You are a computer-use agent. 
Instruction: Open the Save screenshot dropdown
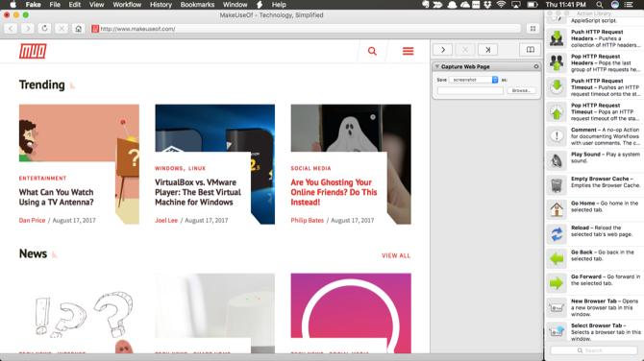474,80
